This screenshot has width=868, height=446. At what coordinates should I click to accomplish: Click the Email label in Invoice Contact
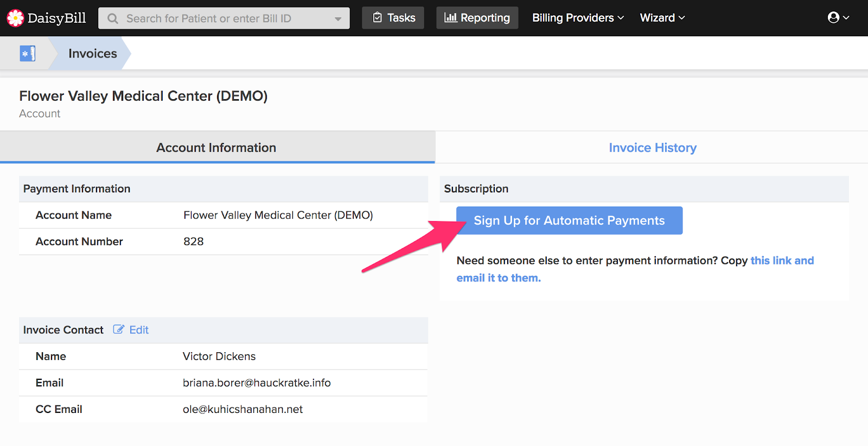(x=49, y=383)
